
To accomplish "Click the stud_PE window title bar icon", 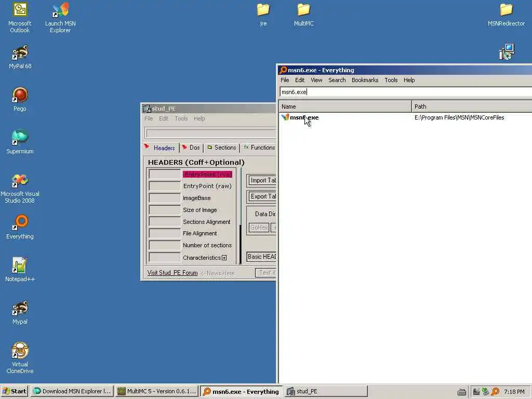I will click(x=147, y=109).
